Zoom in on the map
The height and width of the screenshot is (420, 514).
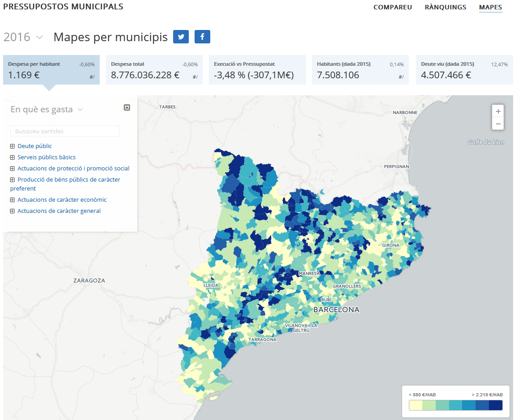click(x=498, y=111)
